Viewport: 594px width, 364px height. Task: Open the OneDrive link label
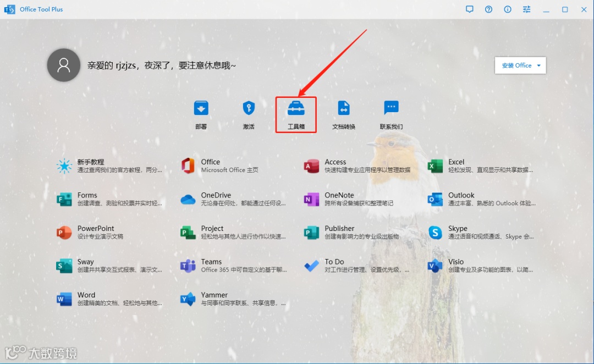click(x=216, y=195)
